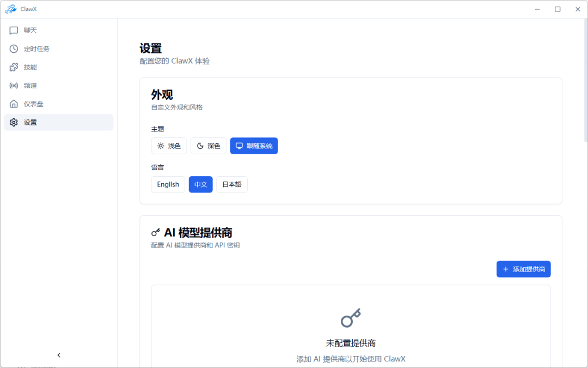Click the 添加提供商 button

coord(524,269)
